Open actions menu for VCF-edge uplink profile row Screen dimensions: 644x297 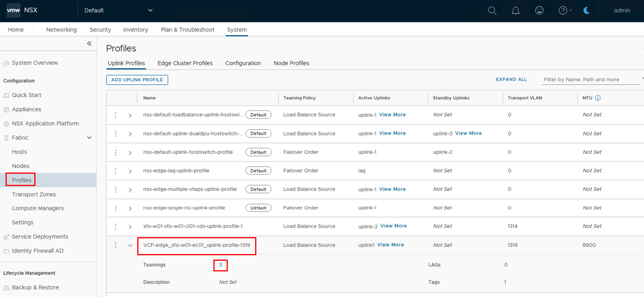pos(116,245)
